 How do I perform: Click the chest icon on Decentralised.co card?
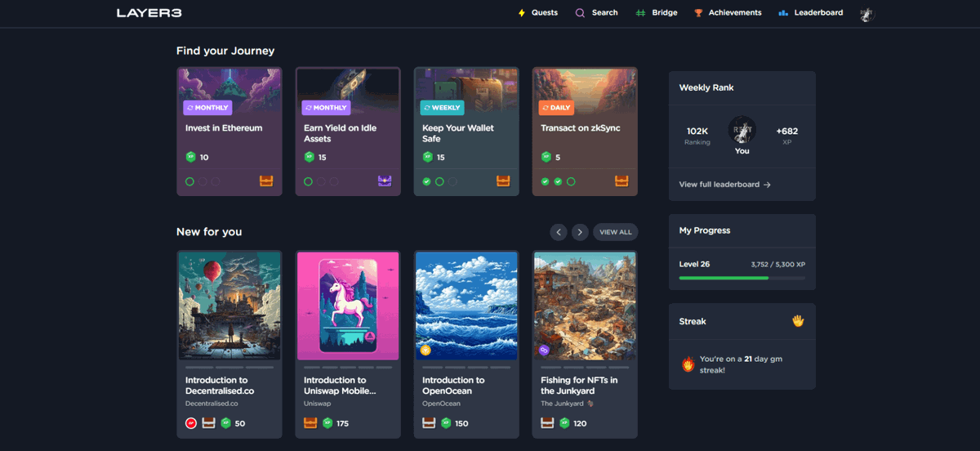point(208,423)
